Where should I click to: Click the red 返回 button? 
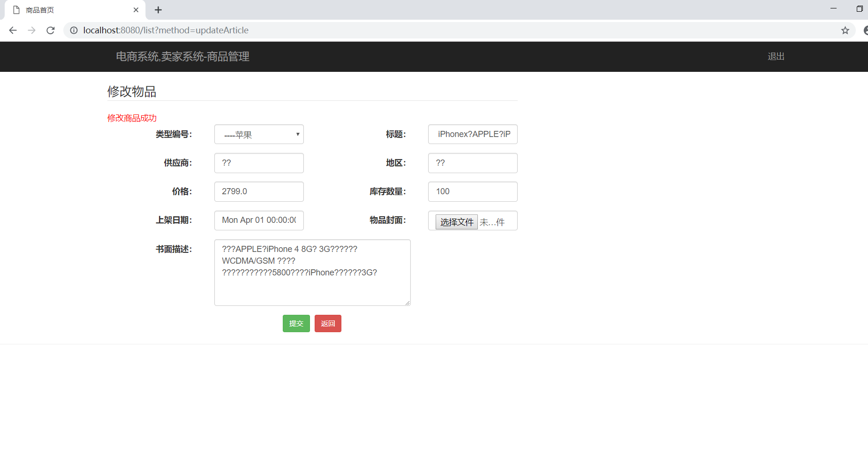pos(328,323)
